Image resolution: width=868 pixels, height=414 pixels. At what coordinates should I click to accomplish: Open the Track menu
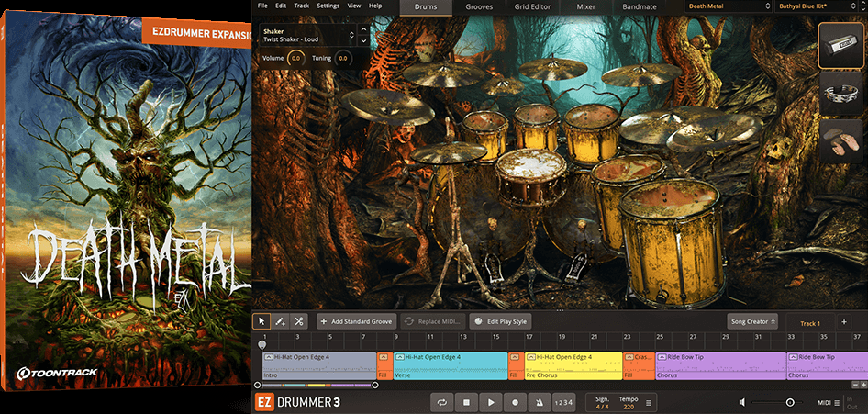coord(302,6)
